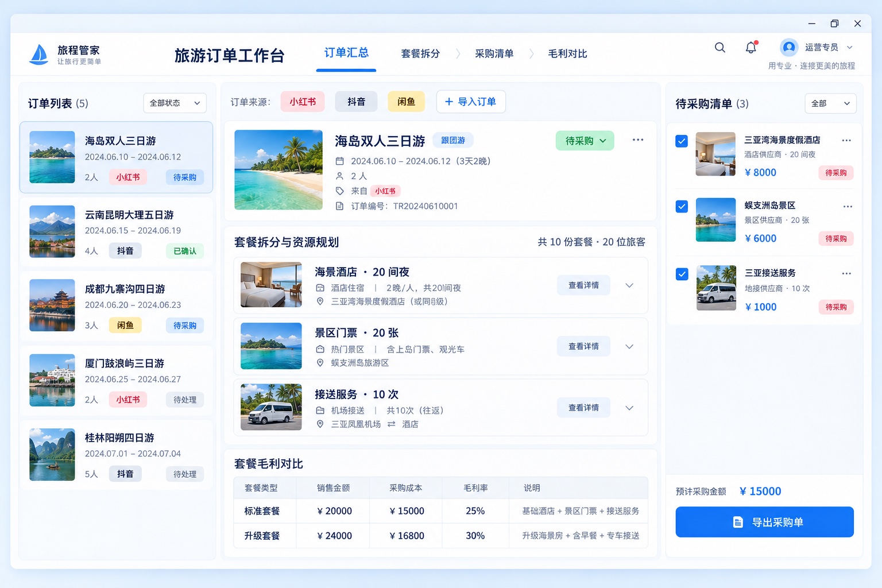Expand the 景区门票 package row chevron
This screenshot has width=882, height=588.
pos(629,347)
